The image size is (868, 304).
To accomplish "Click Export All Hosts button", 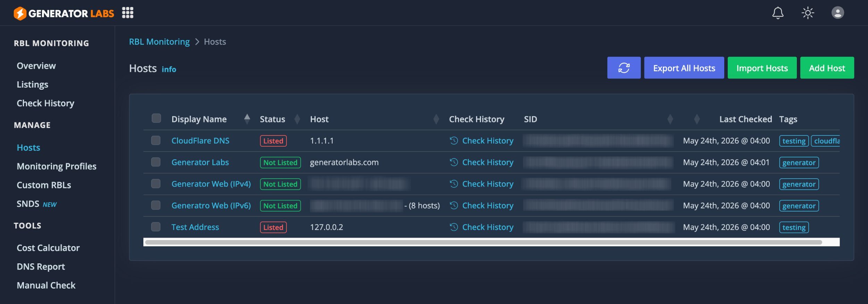I will point(684,68).
